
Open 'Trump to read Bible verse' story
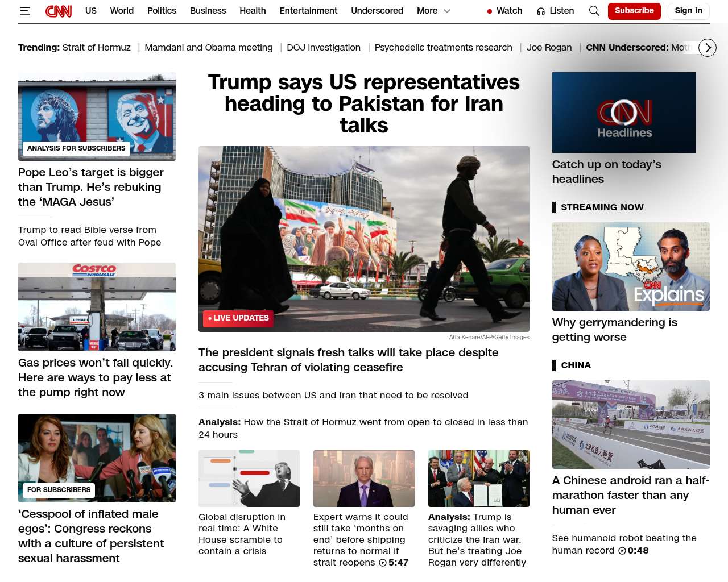(x=90, y=236)
